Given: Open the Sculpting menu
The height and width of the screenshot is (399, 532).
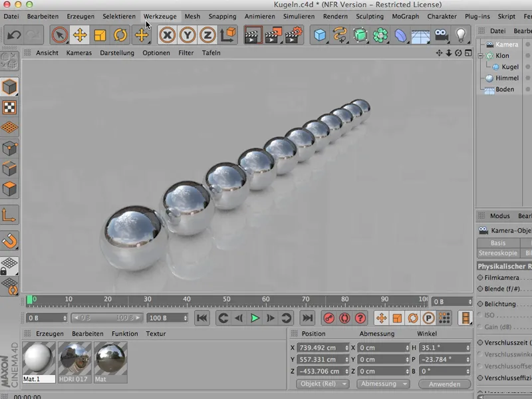Looking at the screenshot, I should [x=370, y=16].
